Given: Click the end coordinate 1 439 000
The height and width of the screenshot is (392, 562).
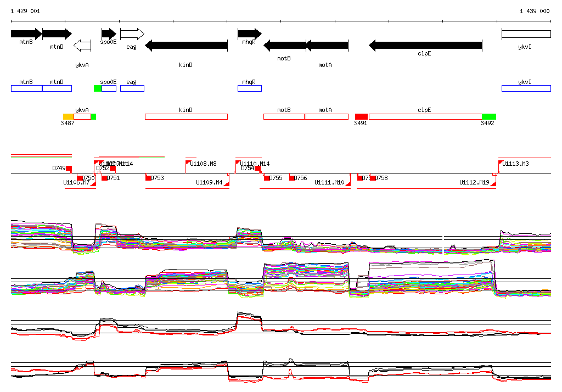Looking at the screenshot, I should pos(535,11).
